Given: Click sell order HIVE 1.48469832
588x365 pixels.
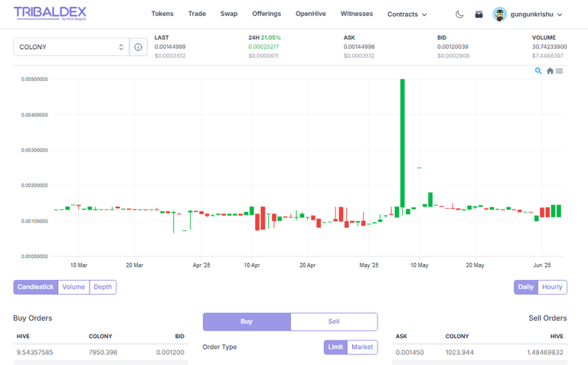Looking at the screenshot, I should click(x=545, y=352).
